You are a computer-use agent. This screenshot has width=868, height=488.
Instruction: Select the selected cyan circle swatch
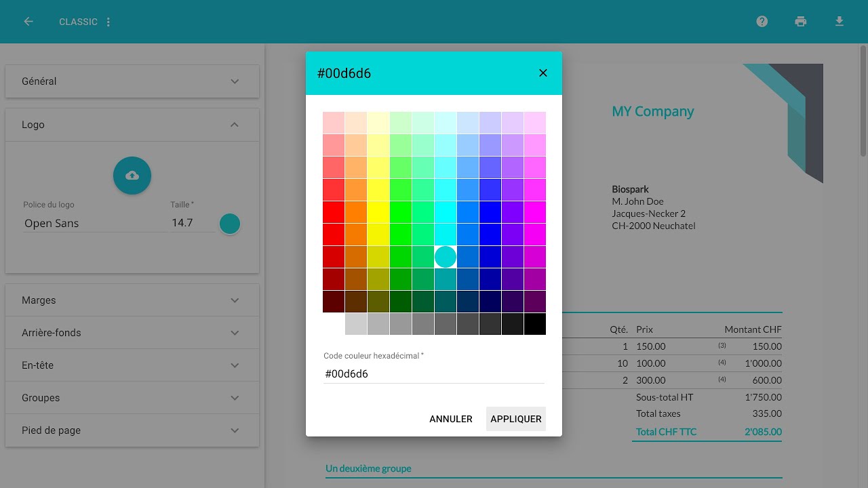[x=446, y=257]
